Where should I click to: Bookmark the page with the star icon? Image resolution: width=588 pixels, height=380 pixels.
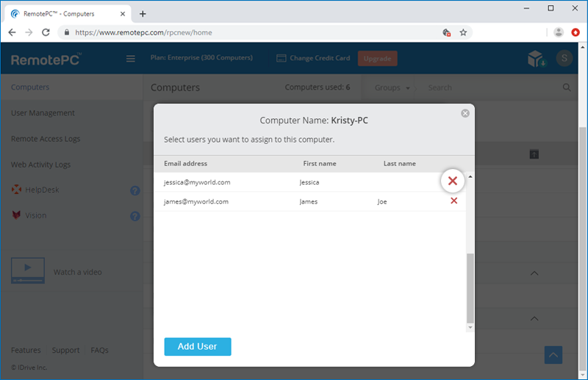click(464, 32)
